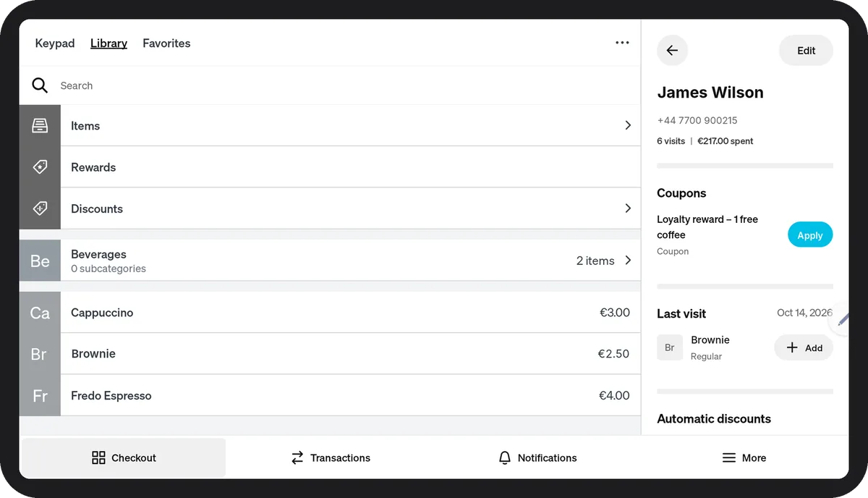Click Edit for James Wilson
Viewport: 868px width, 498px height.
806,51
